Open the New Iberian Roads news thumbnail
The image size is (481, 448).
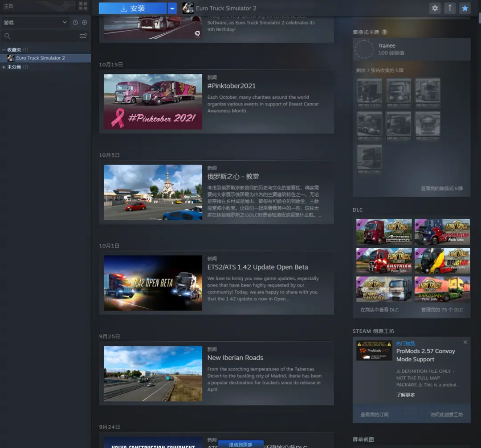point(153,374)
